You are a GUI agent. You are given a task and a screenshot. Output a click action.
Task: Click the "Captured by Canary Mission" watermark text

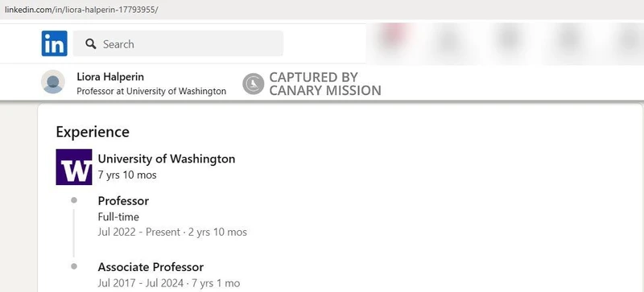325,84
